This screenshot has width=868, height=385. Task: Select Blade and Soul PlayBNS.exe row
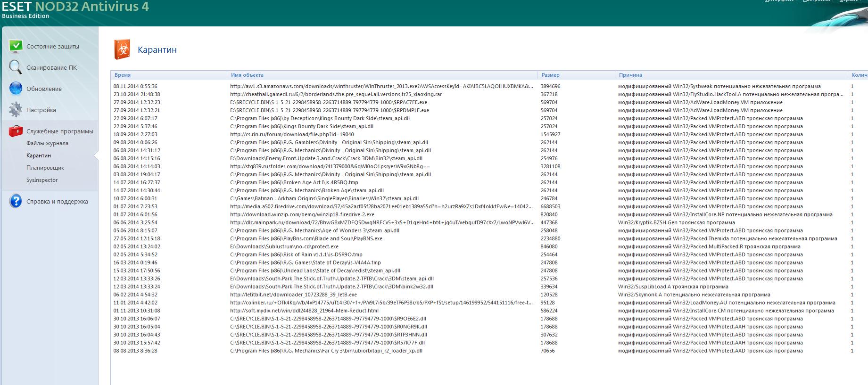pos(489,239)
